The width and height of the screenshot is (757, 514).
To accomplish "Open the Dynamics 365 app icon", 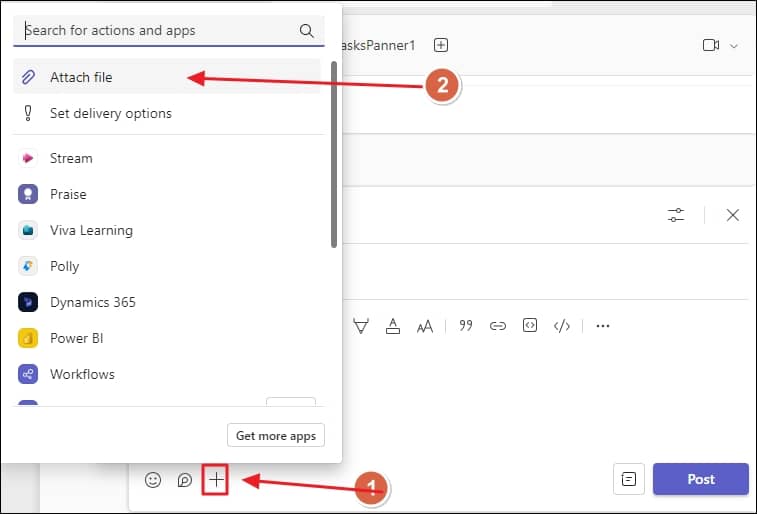I will pos(28,302).
